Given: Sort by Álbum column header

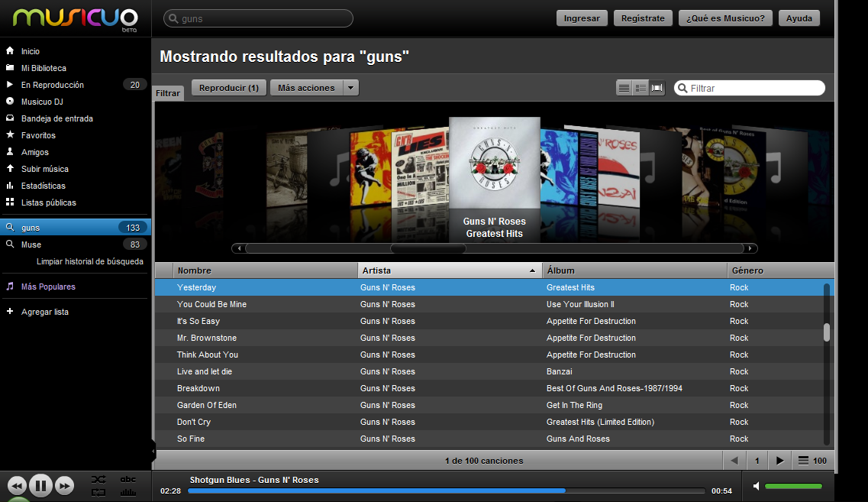Looking at the screenshot, I should click(x=634, y=270).
